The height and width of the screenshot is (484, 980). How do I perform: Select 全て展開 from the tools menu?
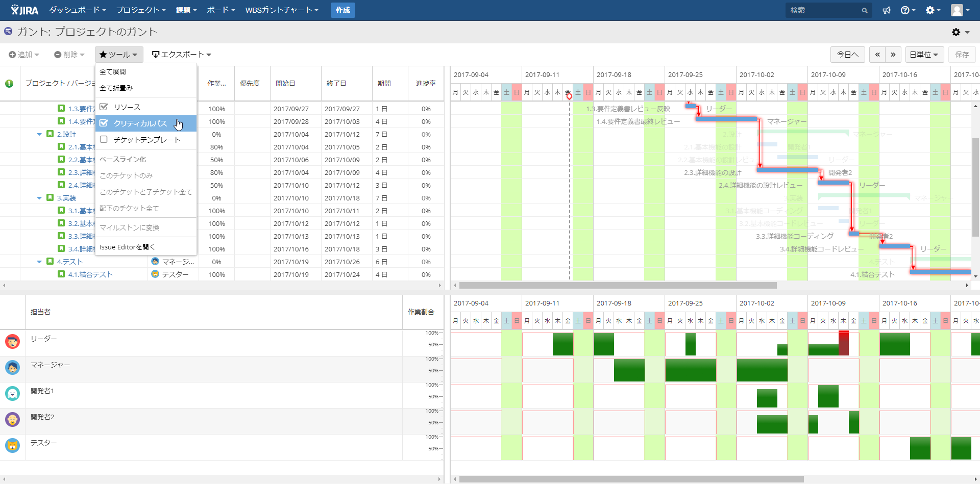(x=113, y=72)
